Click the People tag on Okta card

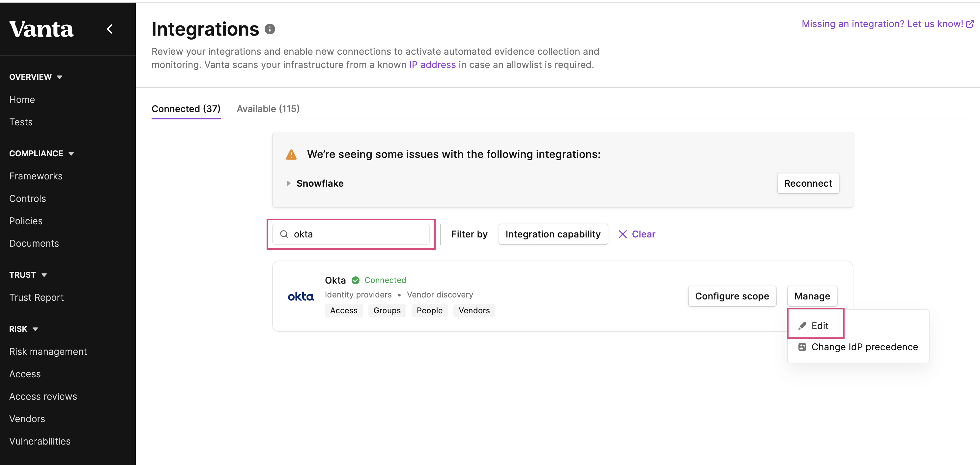point(429,311)
